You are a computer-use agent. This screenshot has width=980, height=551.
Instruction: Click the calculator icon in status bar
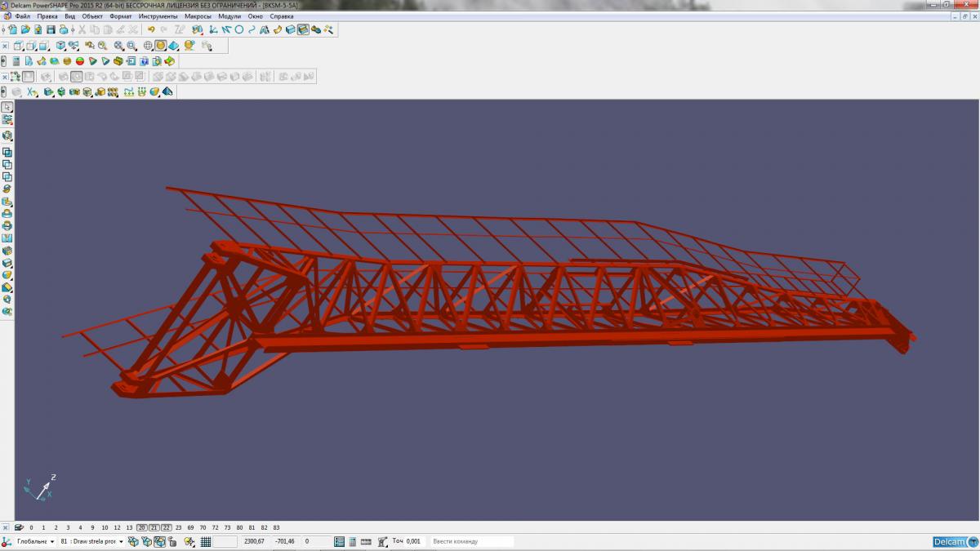pos(353,541)
